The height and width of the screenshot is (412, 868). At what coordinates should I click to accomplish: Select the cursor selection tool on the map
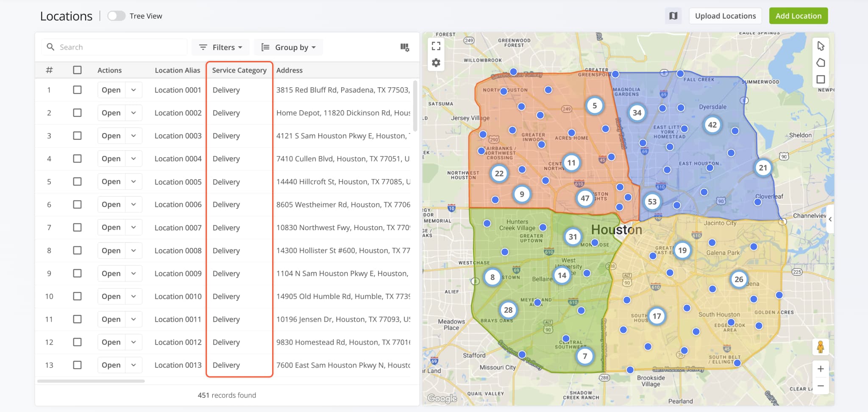click(821, 45)
